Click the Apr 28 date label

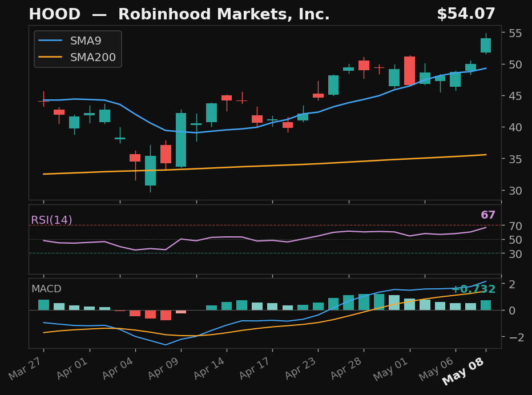(346, 368)
